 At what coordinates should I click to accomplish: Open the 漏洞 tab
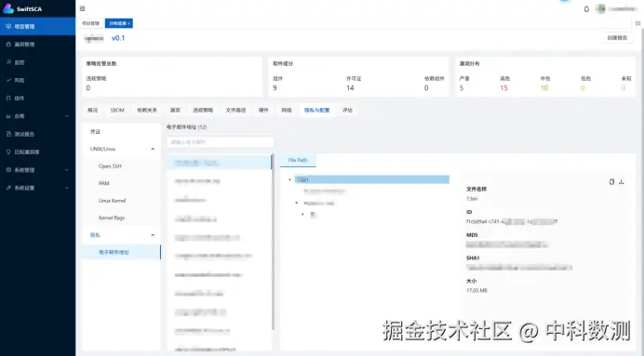175,110
